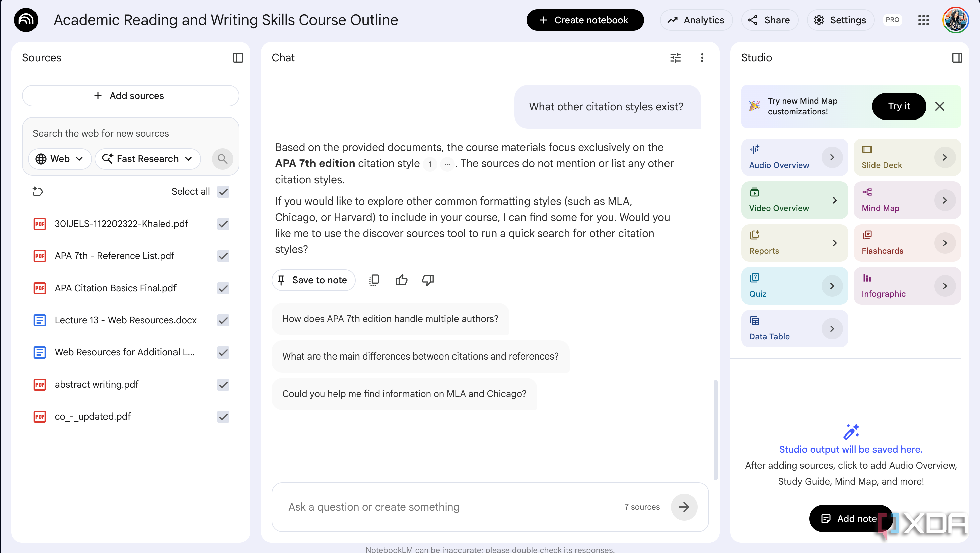Screen dimensions: 980x553
Task: Open the Web source type dropdown
Action: pos(60,159)
